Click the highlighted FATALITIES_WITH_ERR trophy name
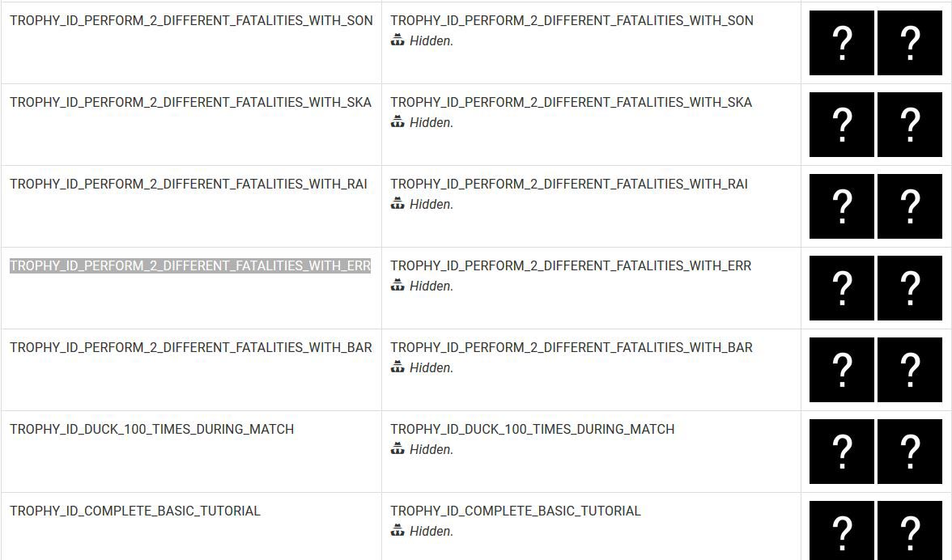Image resolution: width=952 pixels, height=560 pixels. click(x=190, y=266)
